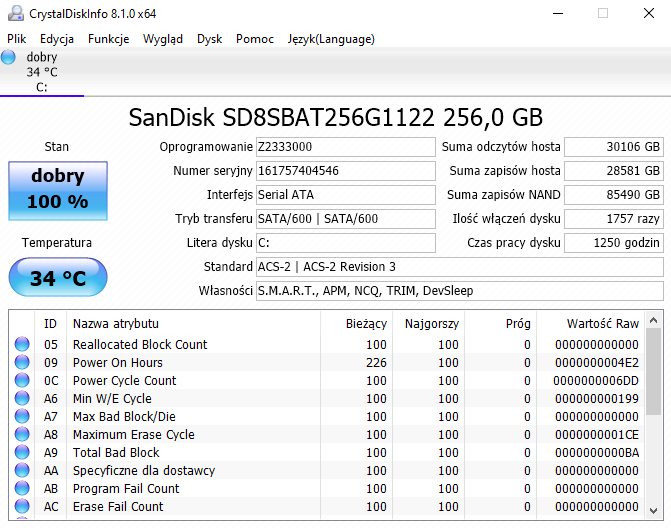Click Czas pracy dysku value 1250 godzin
Viewport: 671px width, 528px height.
[x=614, y=243]
